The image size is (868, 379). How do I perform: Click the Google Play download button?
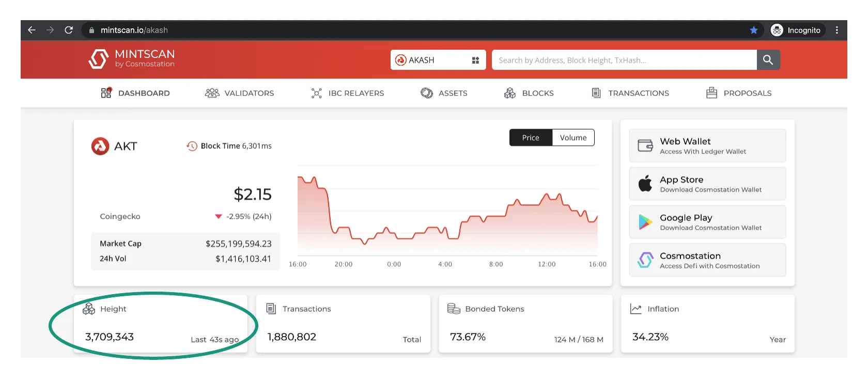coord(707,222)
